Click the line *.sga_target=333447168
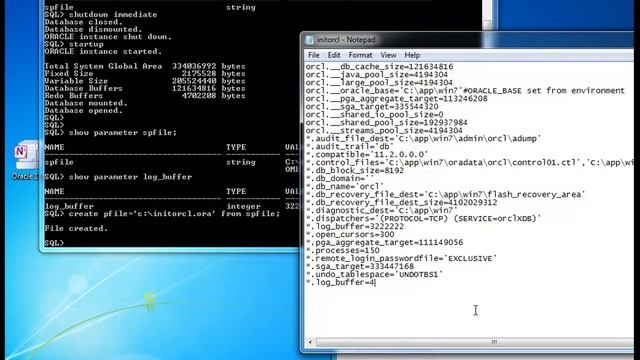The image size is (640, 360). click(360, 267)
